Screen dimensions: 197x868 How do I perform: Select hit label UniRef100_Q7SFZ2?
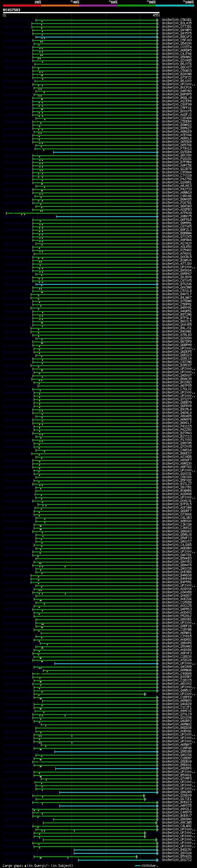pyautogui.click(x=176, y=78)
